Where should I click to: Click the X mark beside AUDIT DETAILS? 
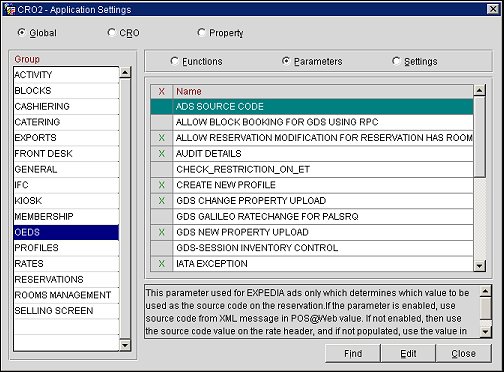tap(162, 154)
